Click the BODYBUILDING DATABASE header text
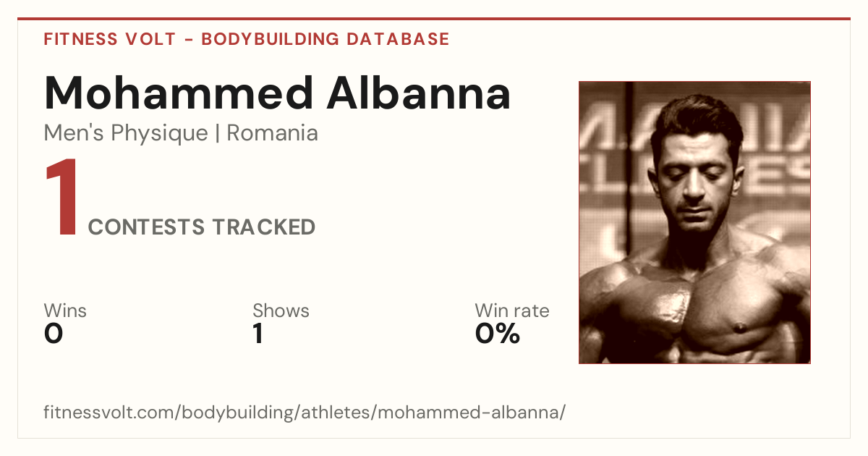The width and height of the screenshot is (868, 456). pos(325,39)
